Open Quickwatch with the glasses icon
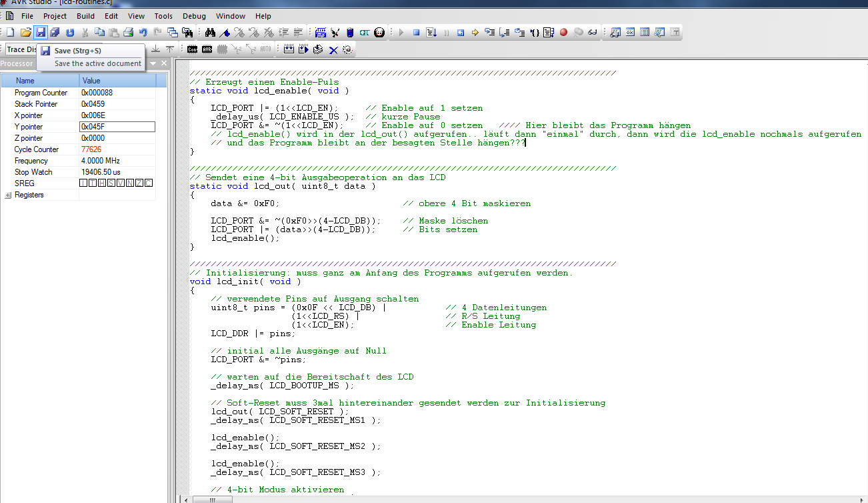The image size is (868, 503). point(592,32)
